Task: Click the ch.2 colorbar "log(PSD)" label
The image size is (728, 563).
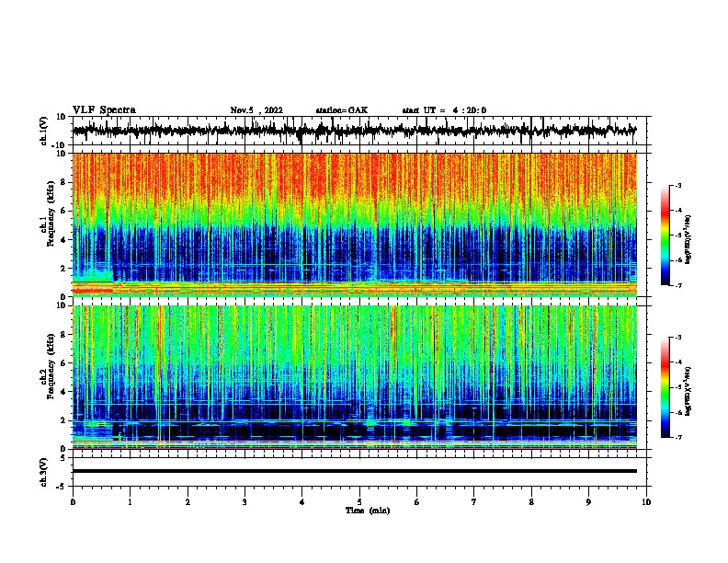Action: [x=688, y=391]
